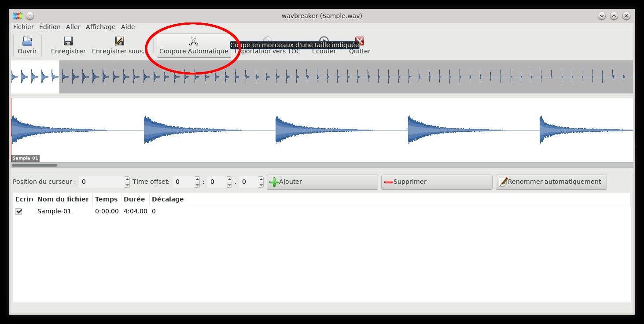Select the Sample-01 file name in the list

[54, 212]
